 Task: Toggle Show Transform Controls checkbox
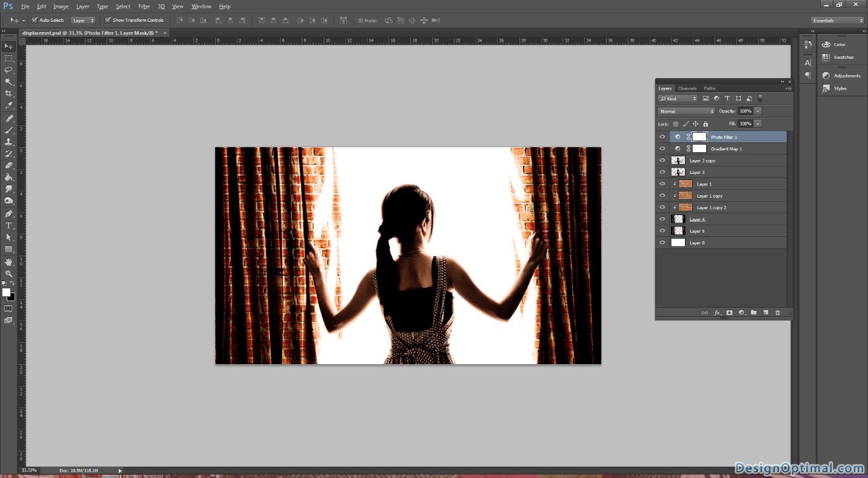[x=108, y=20]
